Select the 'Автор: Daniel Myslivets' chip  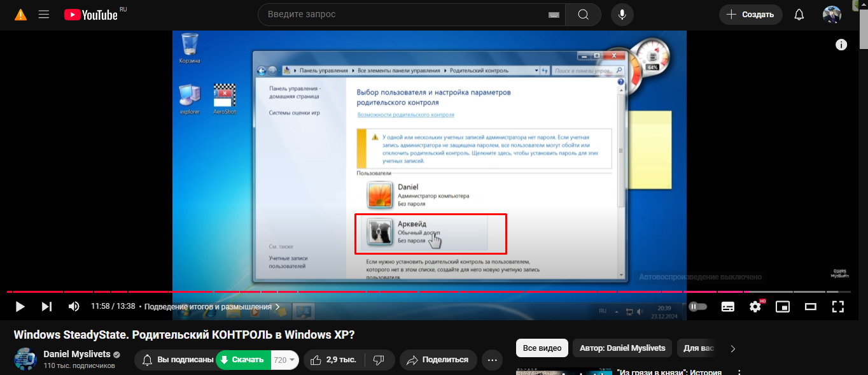622,348
